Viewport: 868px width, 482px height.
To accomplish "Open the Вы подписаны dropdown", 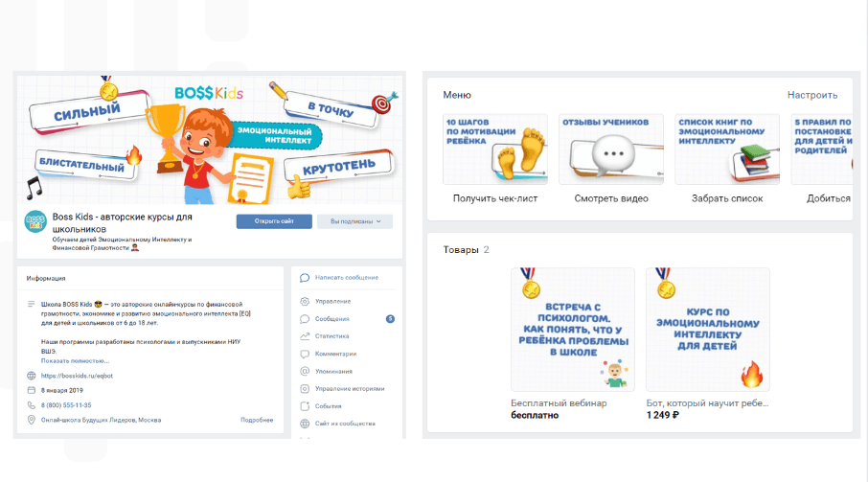I will point(354,221).
